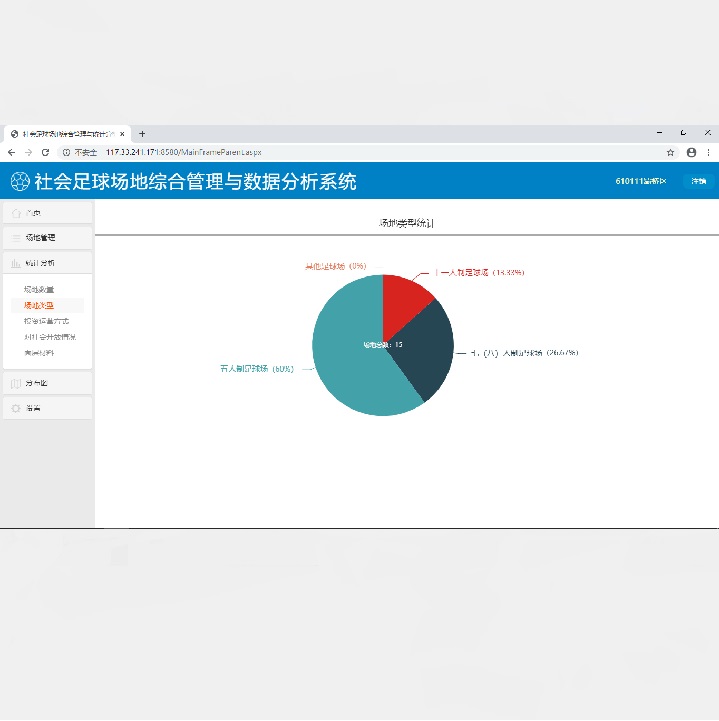Open the fourth submenu item about opening status
719x721 pixels.
(50, 337)
